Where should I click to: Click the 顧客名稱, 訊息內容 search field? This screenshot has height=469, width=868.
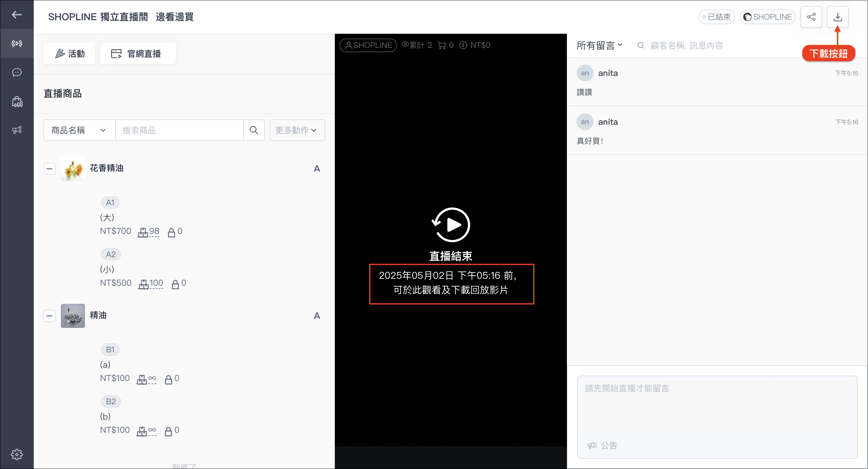coord(686,46)
